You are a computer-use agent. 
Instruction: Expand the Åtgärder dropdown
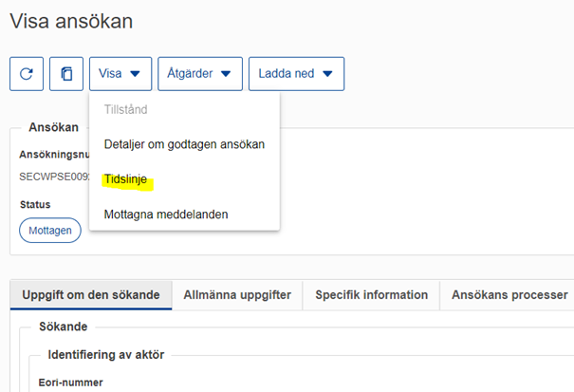198,74
